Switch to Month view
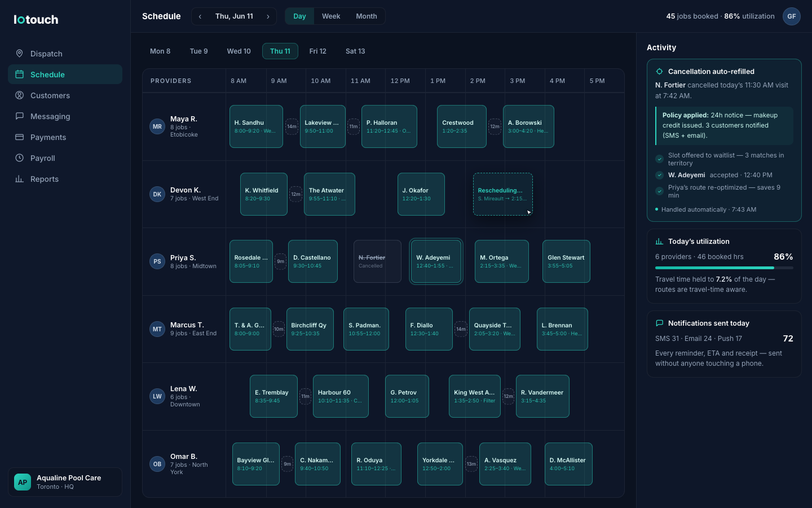Screen dimensions: 812x508 (x=367, y=16)
